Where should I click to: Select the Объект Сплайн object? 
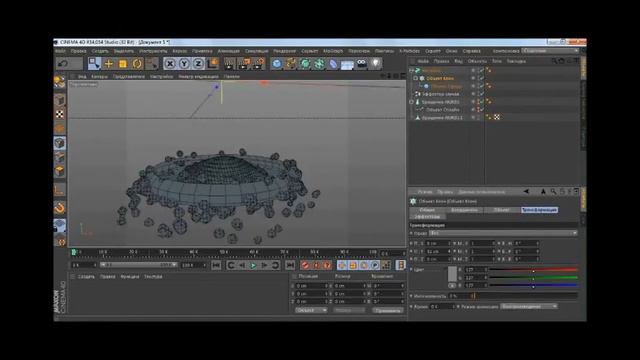(442, 110)
